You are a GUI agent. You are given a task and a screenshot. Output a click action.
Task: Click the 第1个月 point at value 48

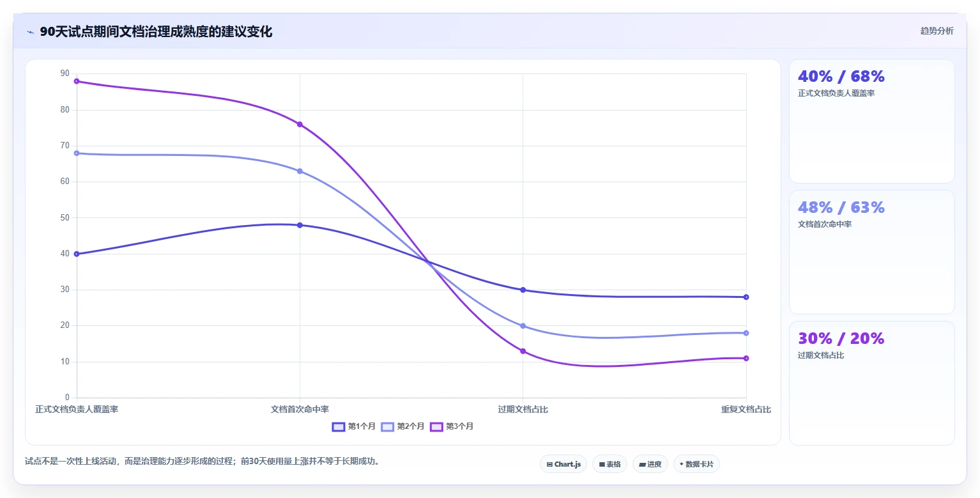(300, 225)
